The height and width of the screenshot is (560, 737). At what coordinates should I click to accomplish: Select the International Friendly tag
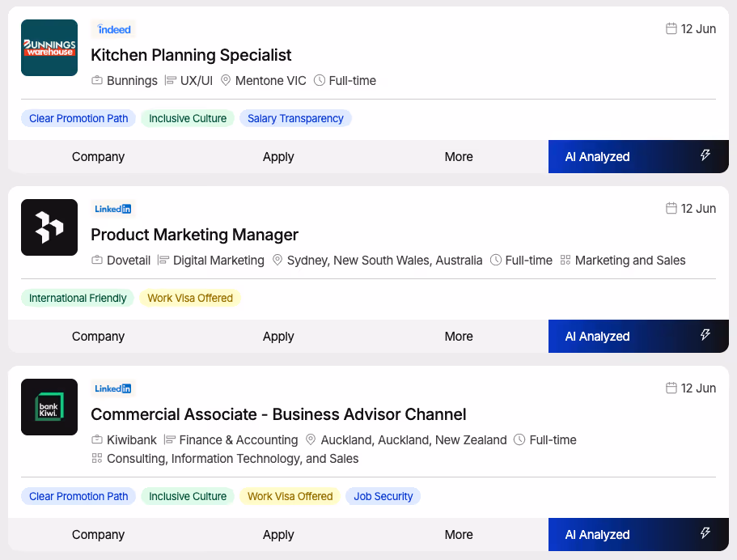click(x=78, y=298)
